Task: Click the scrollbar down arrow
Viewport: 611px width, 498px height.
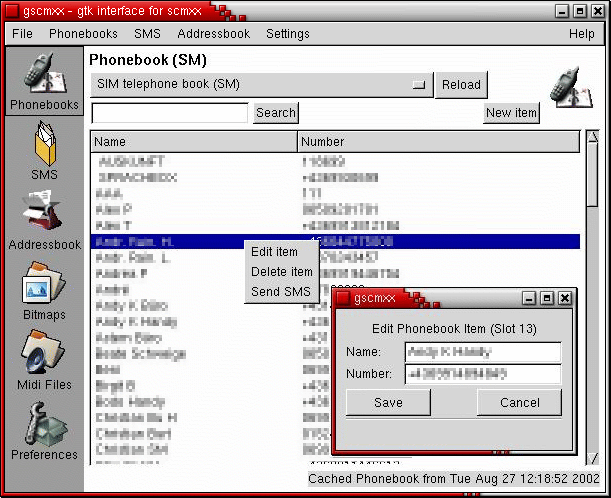Action: pyautogui.click(x=593, y=458)
